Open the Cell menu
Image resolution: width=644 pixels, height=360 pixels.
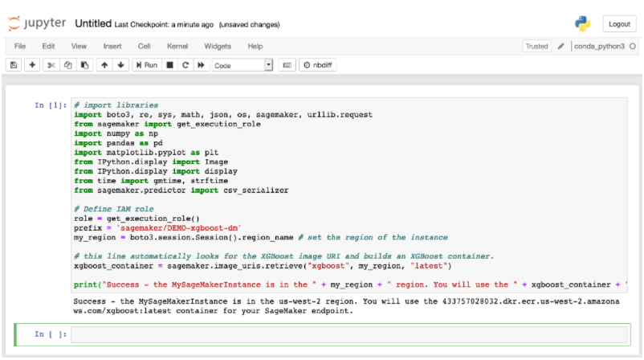coord(144,47)
